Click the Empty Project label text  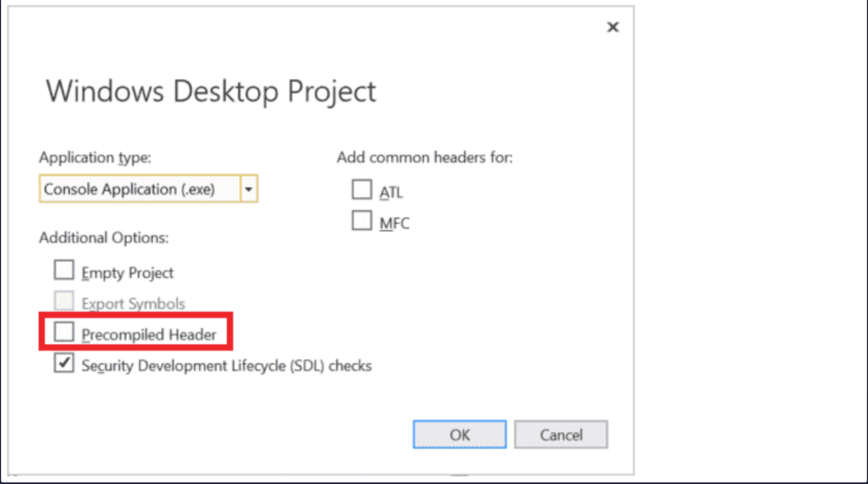click(128, 273)
